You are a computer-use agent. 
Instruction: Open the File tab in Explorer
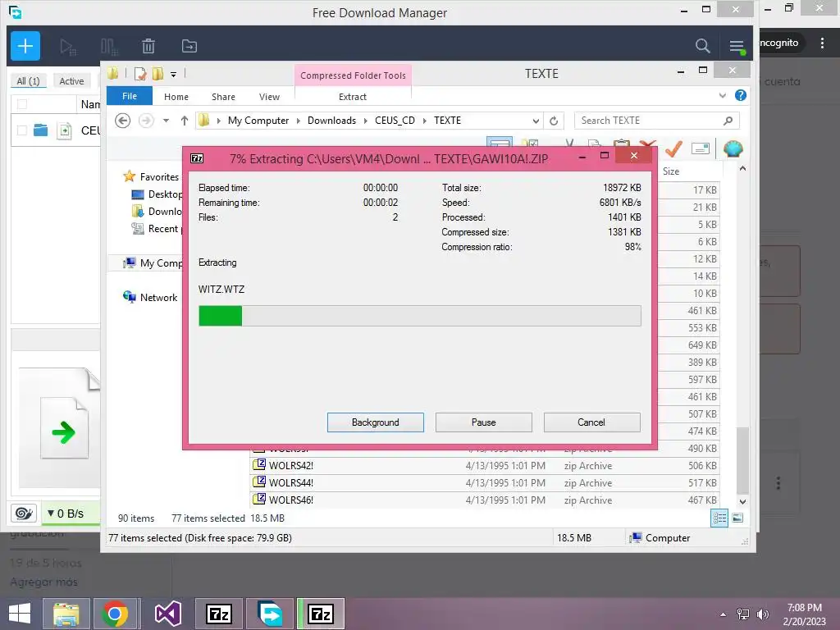pos(130,96)
